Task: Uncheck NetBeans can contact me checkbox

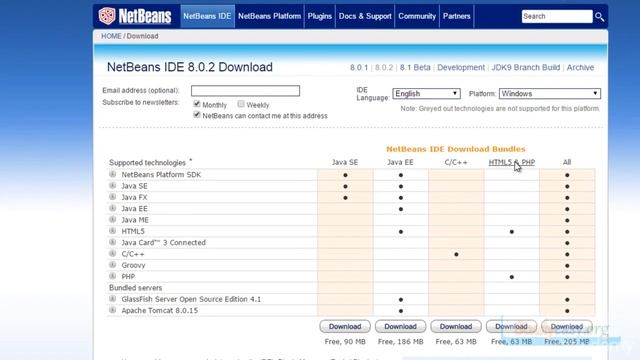Action: (x=197, y=115)
